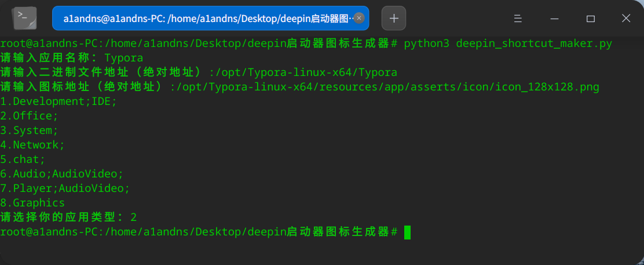644x265 pixels.
Task: Click the terminal app icon in title bar
Action: 25,19
